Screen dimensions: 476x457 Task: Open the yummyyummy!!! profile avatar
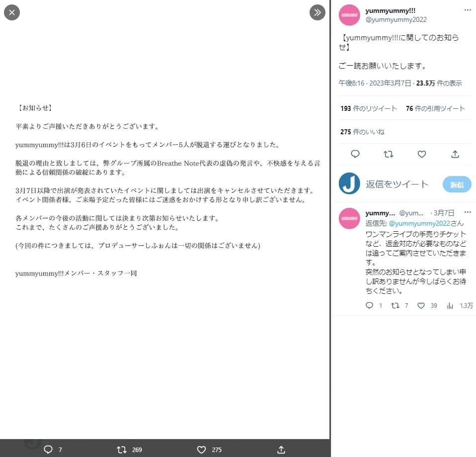[349, 15]
